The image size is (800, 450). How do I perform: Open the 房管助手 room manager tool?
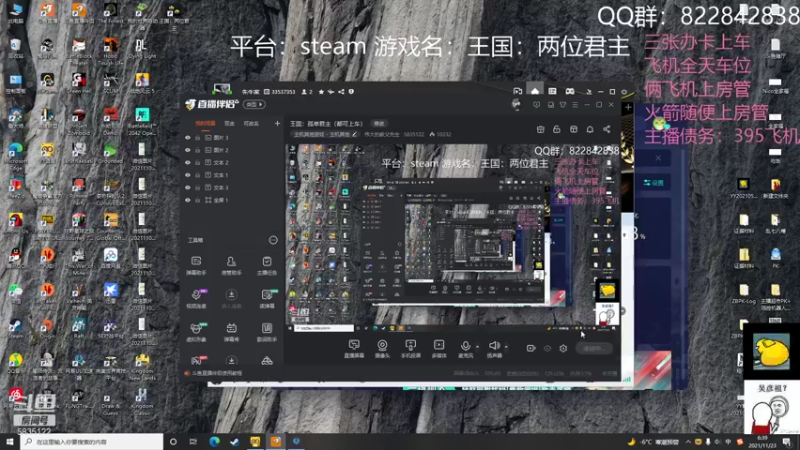tap(231, 265)
